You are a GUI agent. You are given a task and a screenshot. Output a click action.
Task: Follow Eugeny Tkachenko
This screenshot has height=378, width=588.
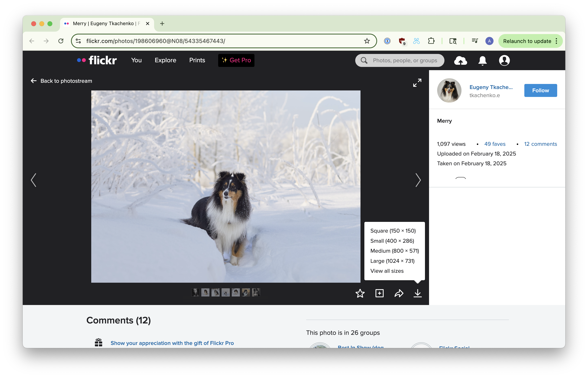point(540,91)
